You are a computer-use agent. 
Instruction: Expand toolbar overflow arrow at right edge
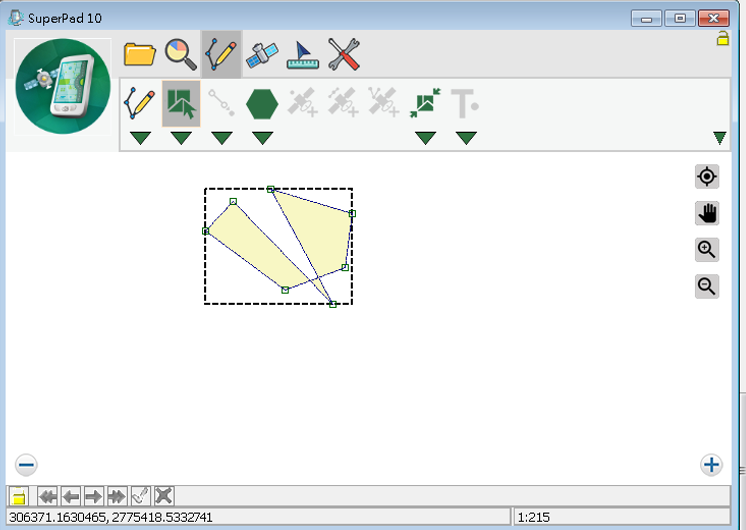[720, 138]
